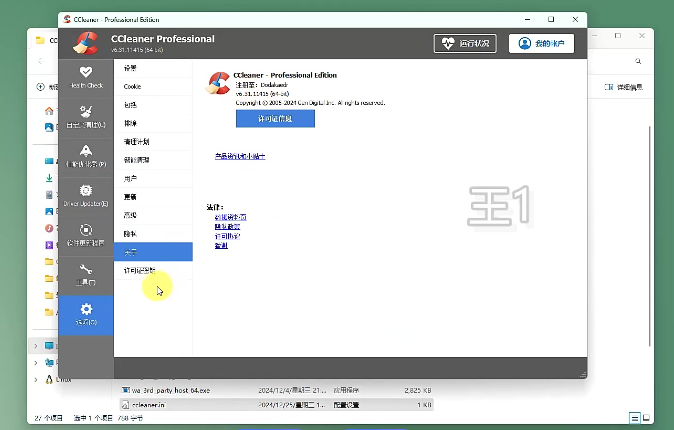Click the folder icon on Explorer tab

pyautogui.click(x=40, y=40)
